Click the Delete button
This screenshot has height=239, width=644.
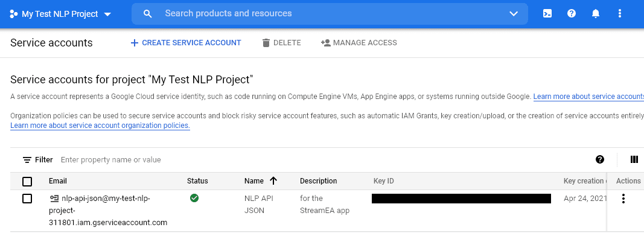(281, 43)
